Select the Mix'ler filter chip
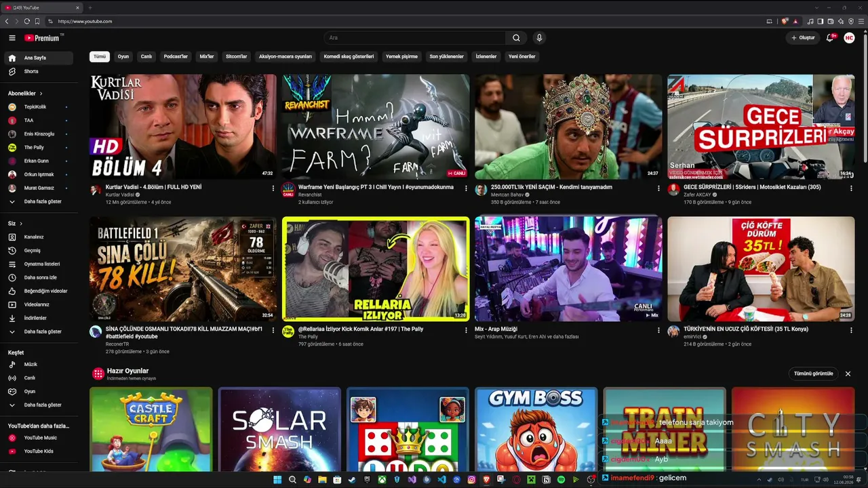868x488 pixels. click(207, 57)
